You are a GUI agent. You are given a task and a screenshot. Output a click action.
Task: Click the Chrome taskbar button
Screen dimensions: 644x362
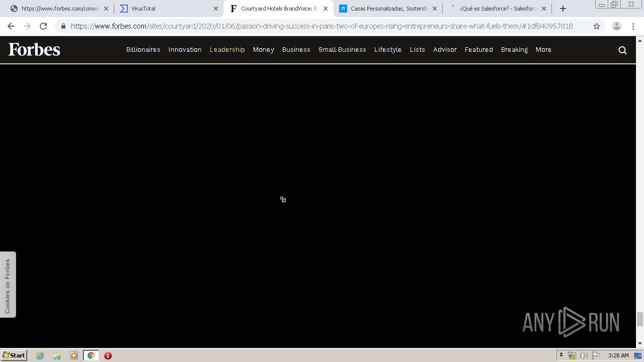pyautogui.click(x=91, y=355)
